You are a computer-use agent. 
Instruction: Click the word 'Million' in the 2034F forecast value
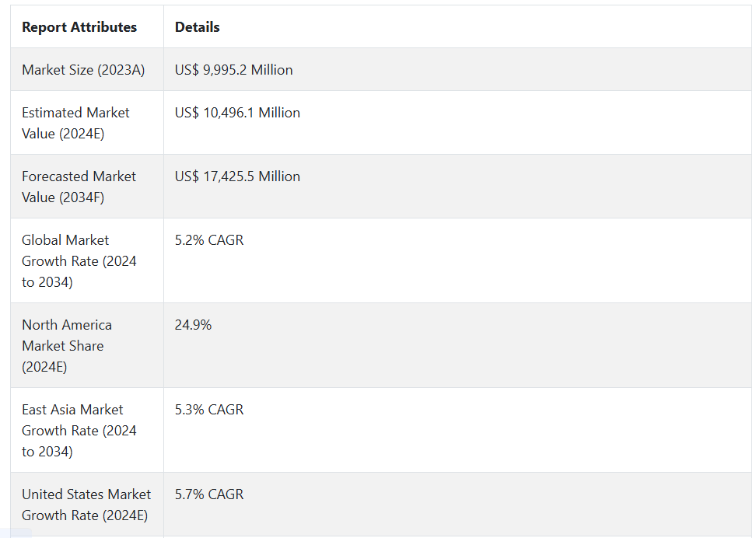[279, 176]
